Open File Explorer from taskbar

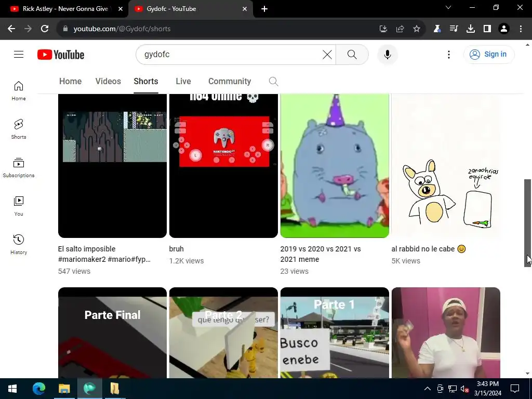(x=64, y=389)
